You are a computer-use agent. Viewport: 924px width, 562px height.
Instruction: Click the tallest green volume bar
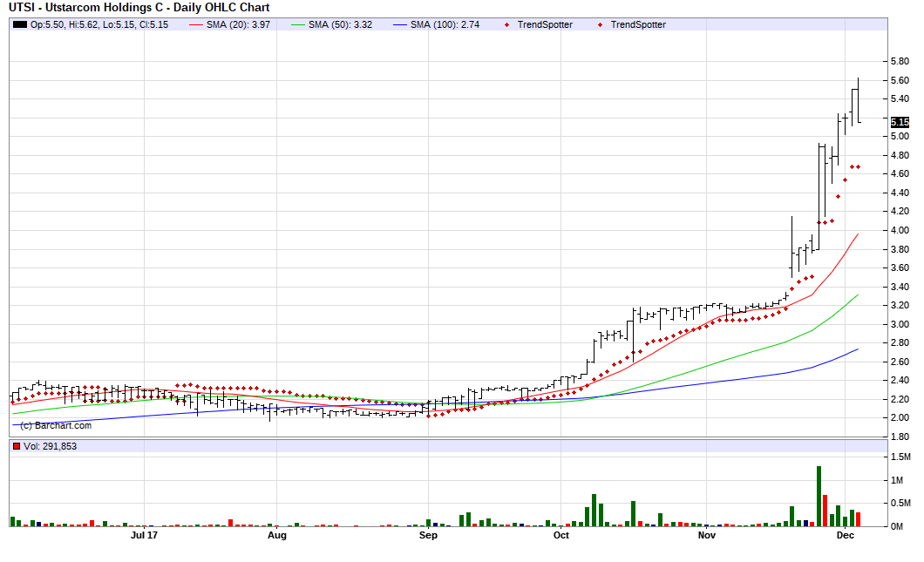click(819, 496)
